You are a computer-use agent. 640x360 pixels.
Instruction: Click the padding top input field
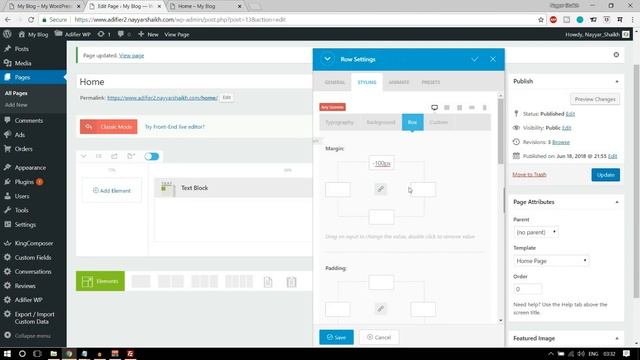click(x=381, y=282)
